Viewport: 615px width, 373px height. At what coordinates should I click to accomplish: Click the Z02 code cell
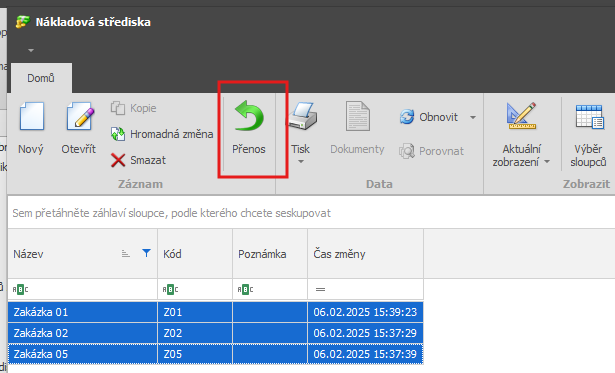click(x=195, y=333)
